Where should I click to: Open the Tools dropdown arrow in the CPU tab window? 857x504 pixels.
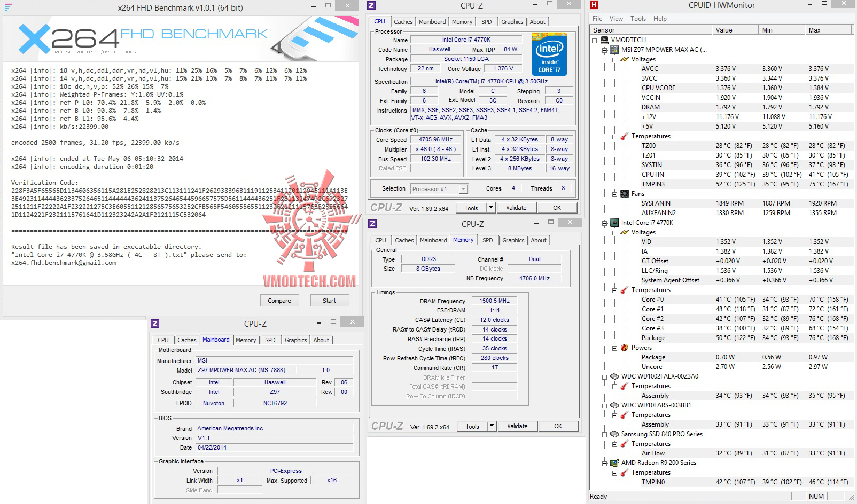[490, 208]
